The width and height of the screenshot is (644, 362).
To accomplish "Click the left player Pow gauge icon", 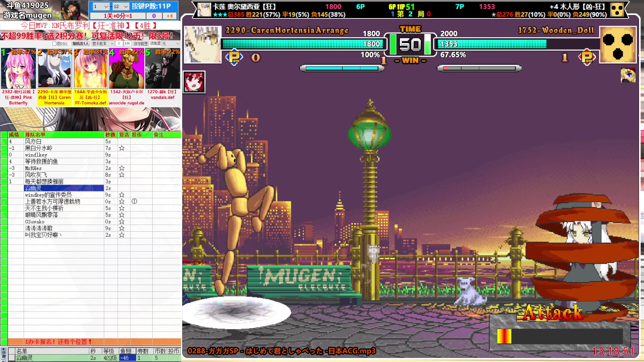I will (234, 57).
